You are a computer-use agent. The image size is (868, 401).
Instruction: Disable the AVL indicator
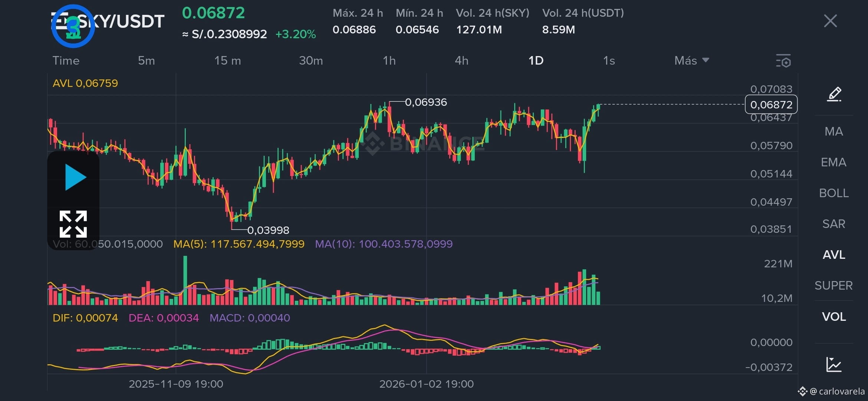(x=834, y=255)
